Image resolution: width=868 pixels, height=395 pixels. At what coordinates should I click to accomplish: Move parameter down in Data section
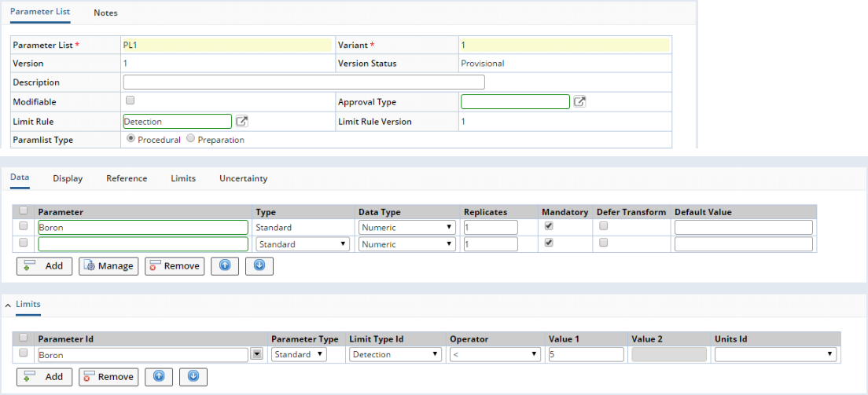tap(259, 265)
